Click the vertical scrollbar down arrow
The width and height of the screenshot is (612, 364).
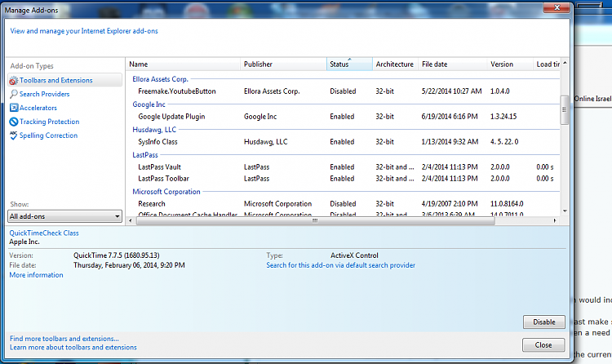[x=565, y=211]
